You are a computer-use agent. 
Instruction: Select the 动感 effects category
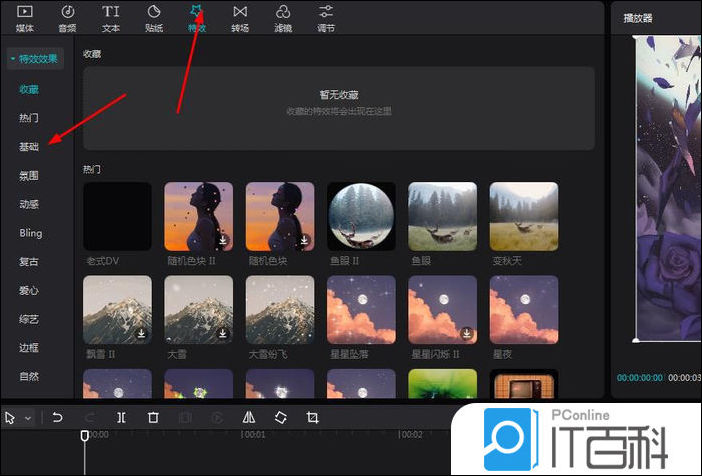tap(29, 204)
